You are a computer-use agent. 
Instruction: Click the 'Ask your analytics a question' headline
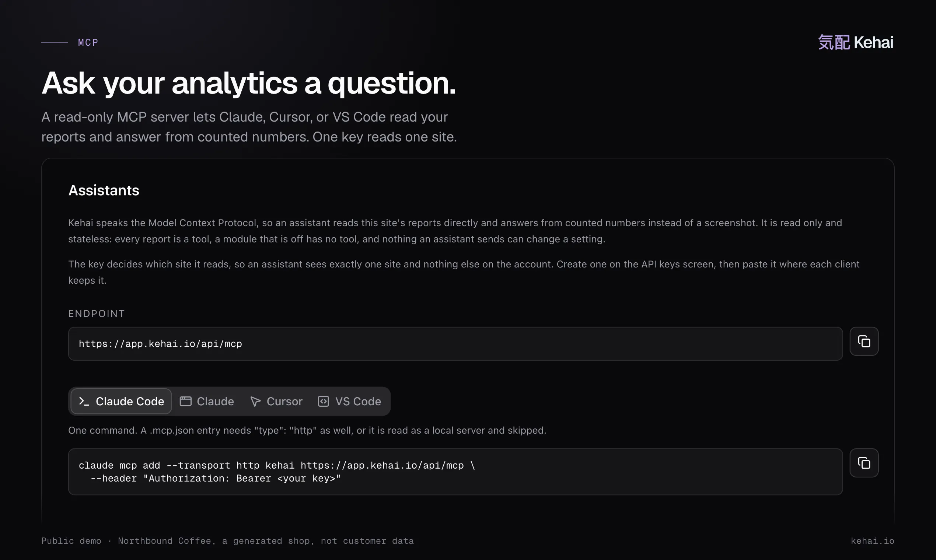249,83
